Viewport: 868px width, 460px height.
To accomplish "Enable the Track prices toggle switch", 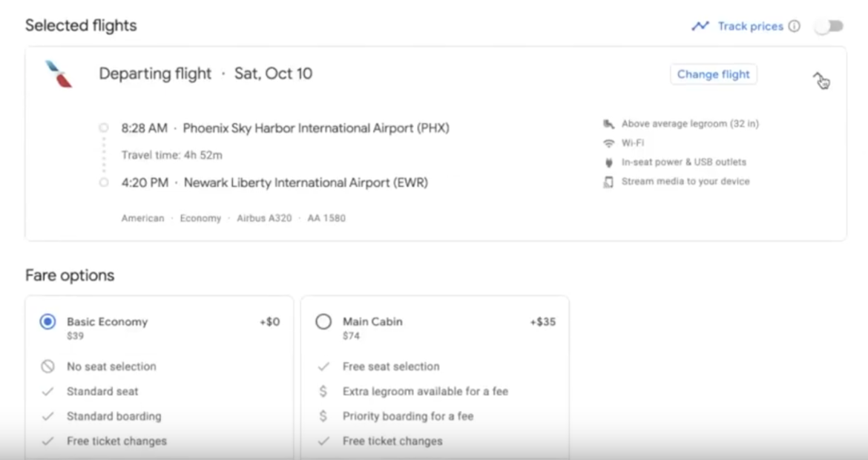I will (x=829, y=25).
